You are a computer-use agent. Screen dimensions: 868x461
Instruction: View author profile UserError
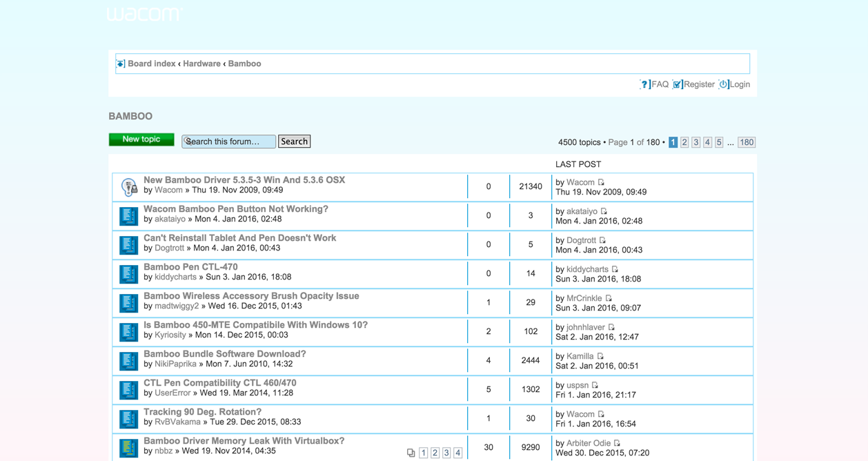[x=172, y=393]
